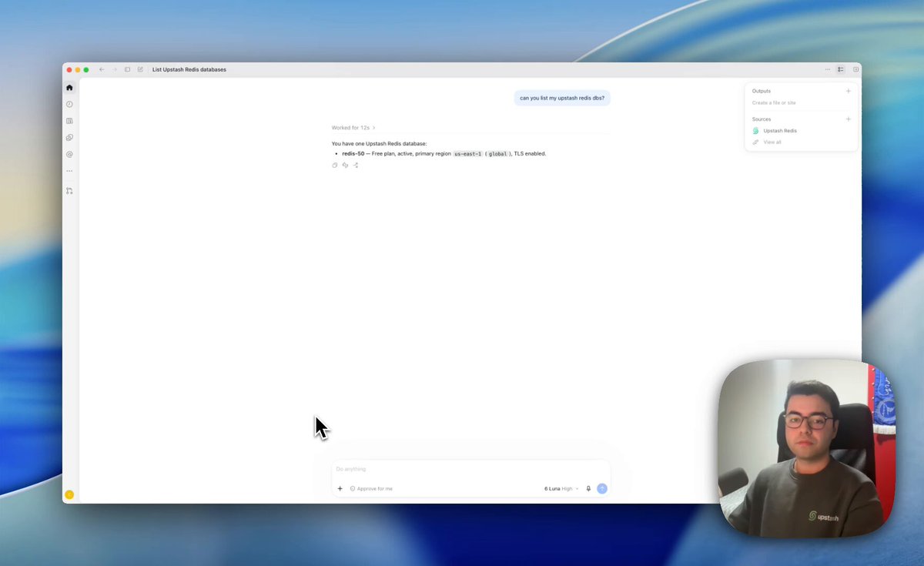Click the rightmost title bar panel icon

(x=855, y=69)
